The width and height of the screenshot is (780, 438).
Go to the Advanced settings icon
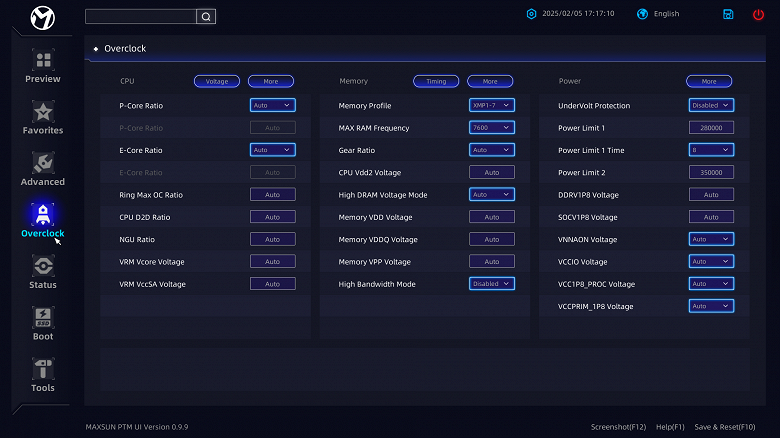pos(42,165)
